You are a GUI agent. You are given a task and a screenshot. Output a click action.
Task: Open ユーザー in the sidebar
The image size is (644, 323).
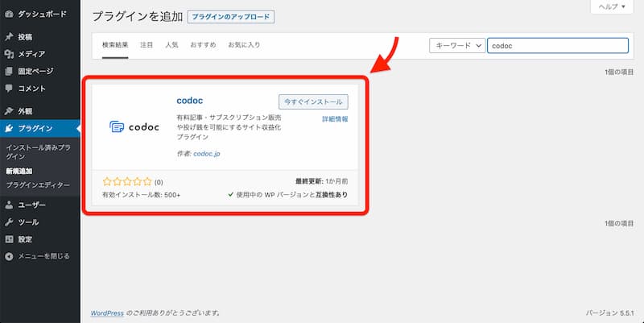coord(39,205)
